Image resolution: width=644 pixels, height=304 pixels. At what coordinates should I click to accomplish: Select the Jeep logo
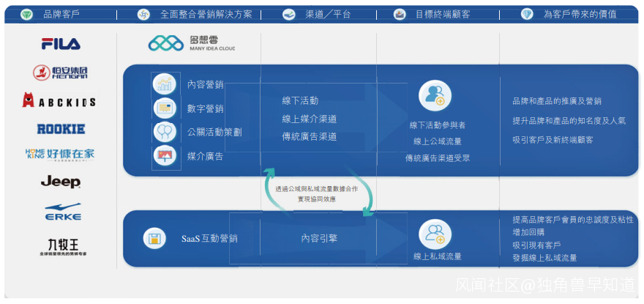tap(61, 182)
